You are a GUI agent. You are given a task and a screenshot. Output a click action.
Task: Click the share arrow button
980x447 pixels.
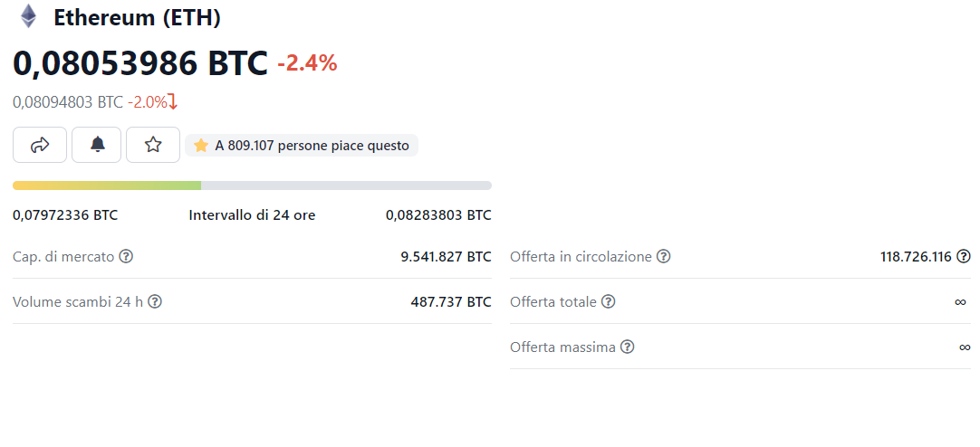tap(39, 145)
